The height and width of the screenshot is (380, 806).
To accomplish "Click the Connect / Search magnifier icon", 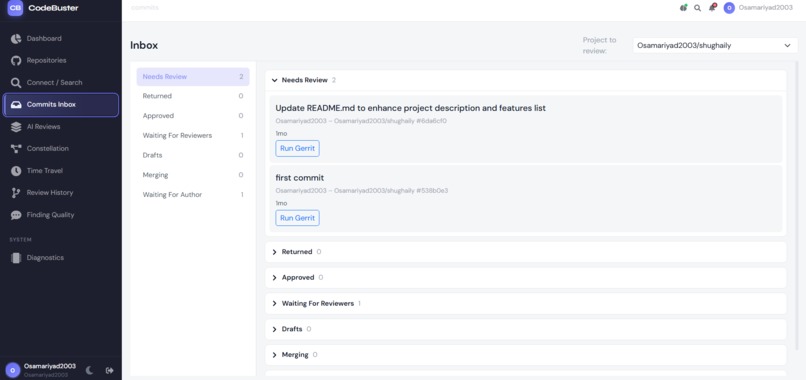I will (x=16, y=83).
